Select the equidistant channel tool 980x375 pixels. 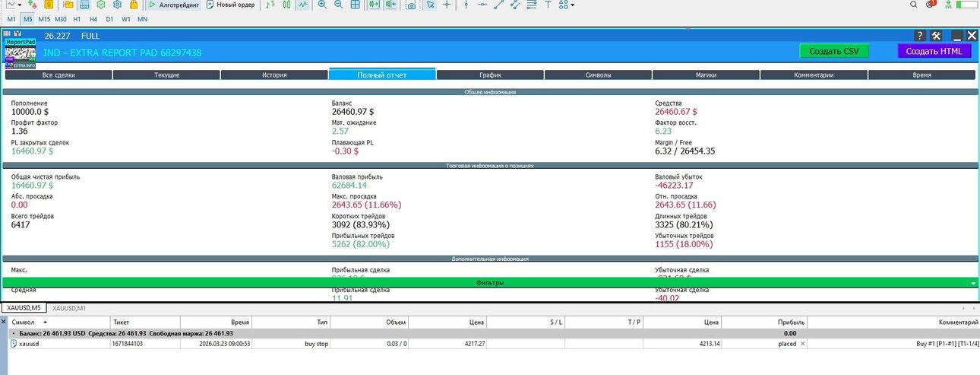[515, 5]
